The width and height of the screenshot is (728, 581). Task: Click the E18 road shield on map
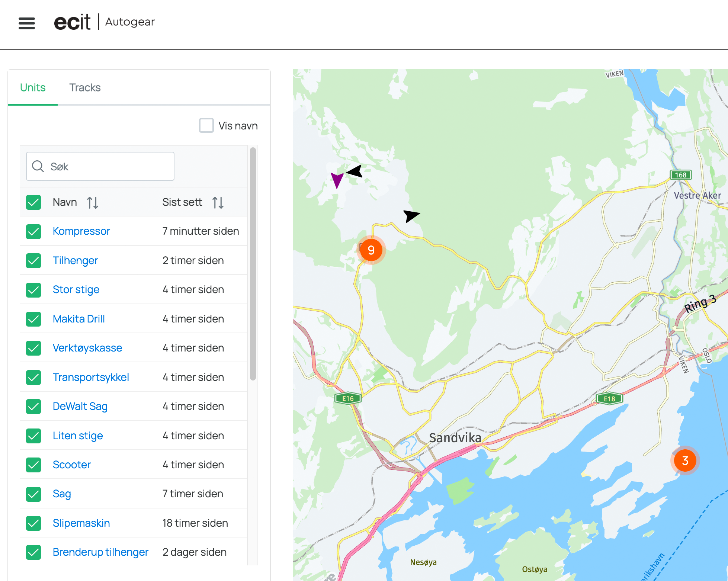[x=609, y=399]
